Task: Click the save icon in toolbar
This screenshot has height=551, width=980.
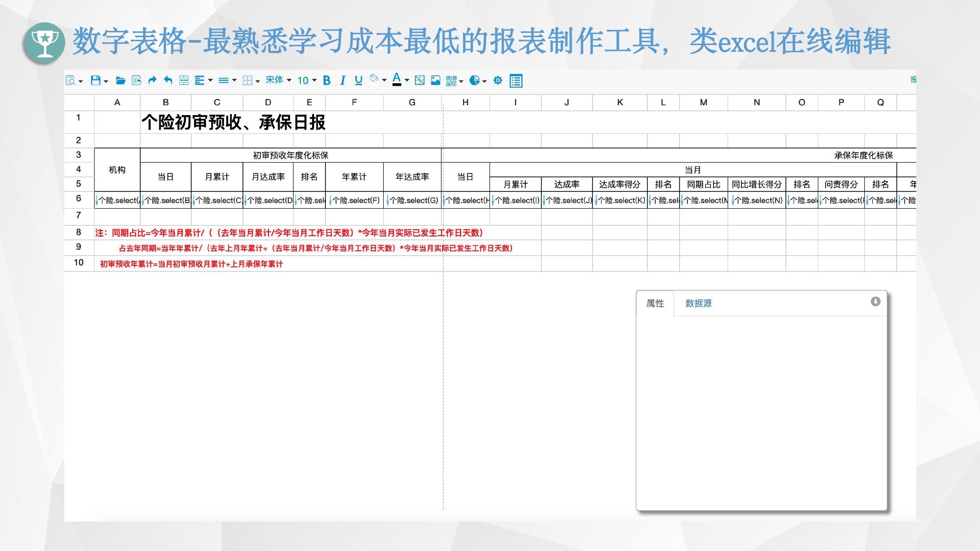Action: point(96,80)
